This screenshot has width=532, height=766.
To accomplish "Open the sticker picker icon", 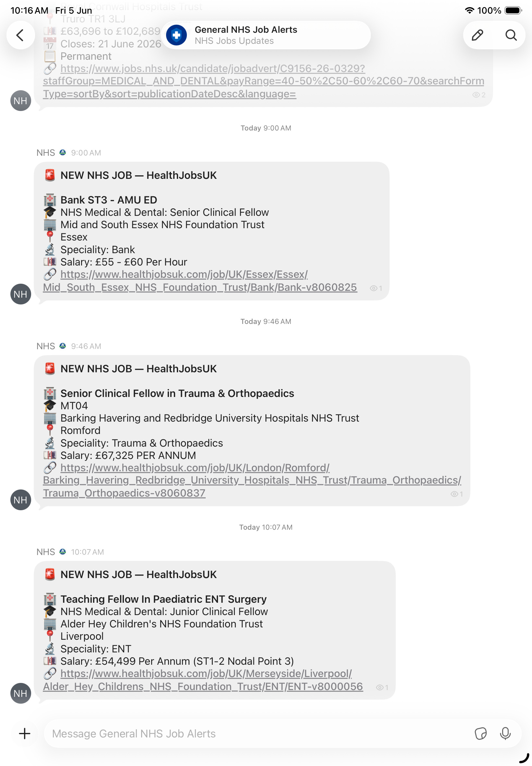I will point(480,733).
